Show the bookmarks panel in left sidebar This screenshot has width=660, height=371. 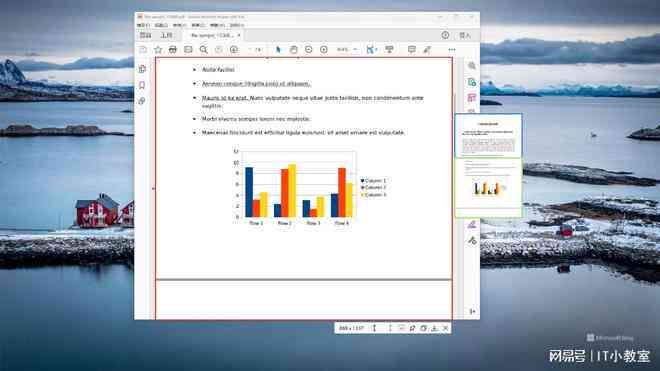click(x=142, y=85)
